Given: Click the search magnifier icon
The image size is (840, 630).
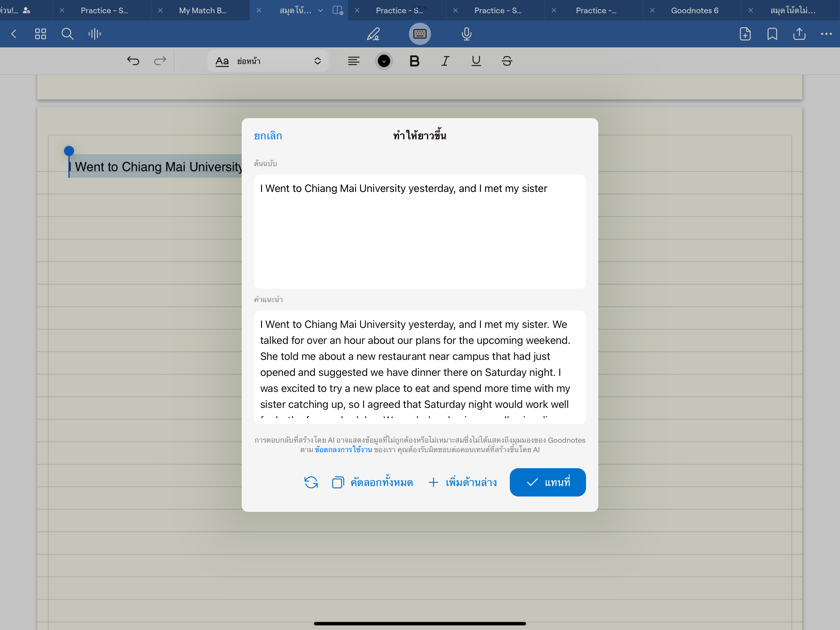Looking at the screenshot, I should [x=67, y=34].
